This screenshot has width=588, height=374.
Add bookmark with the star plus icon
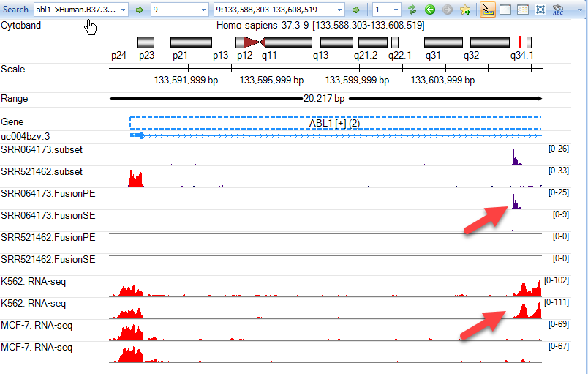[465, 10]
